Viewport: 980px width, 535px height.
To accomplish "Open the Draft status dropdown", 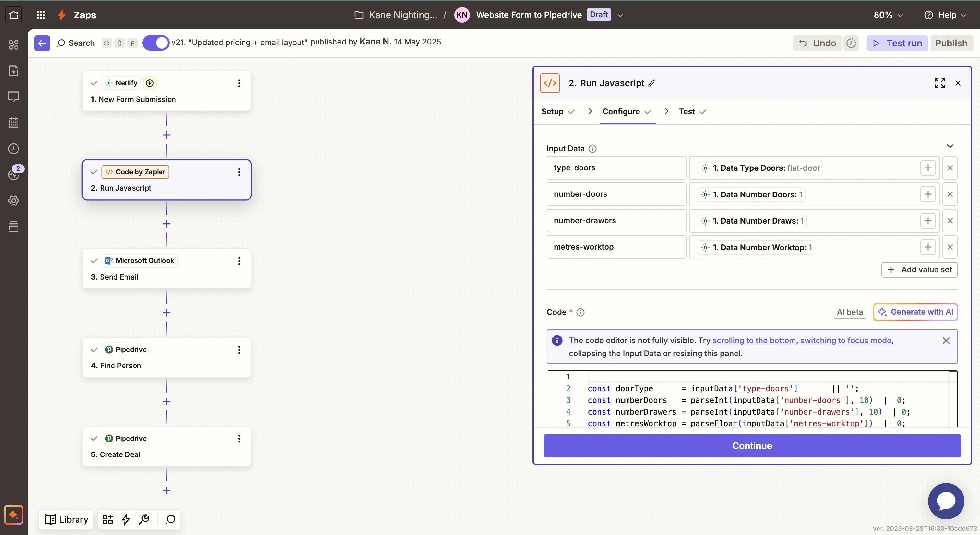I will [x=620, y=15].
